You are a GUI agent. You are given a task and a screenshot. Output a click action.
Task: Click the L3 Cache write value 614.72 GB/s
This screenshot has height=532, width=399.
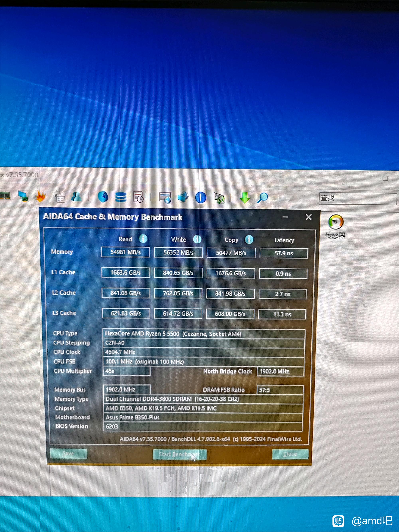[178, 314]
